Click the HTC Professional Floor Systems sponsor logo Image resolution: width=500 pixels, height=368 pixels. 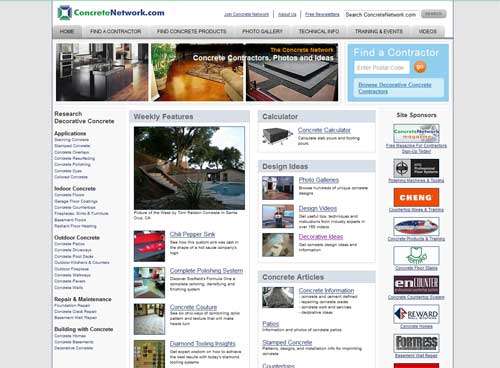tap(416, 168)
